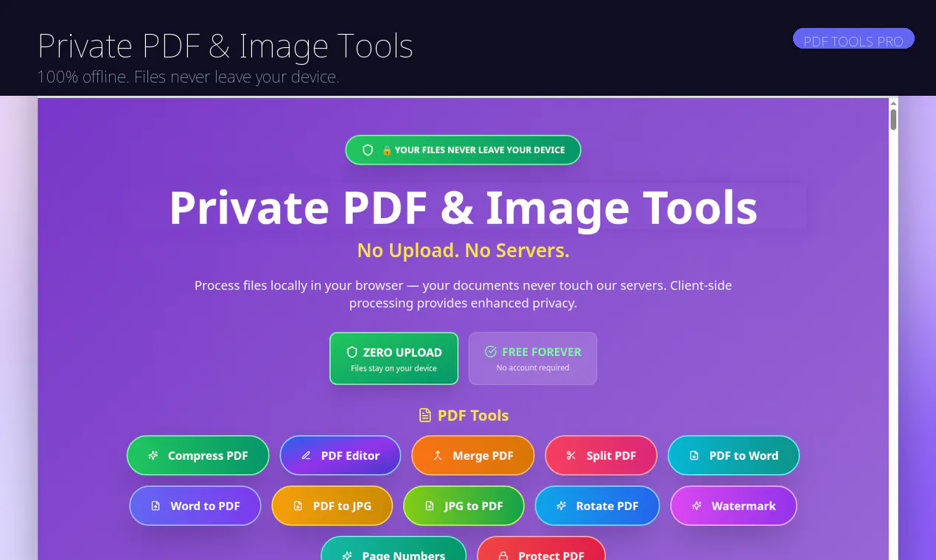This screenshot has height=560, width=936.
Task: Click the pencil icon on PDF Editor
Action: click(x=307, y=455)
